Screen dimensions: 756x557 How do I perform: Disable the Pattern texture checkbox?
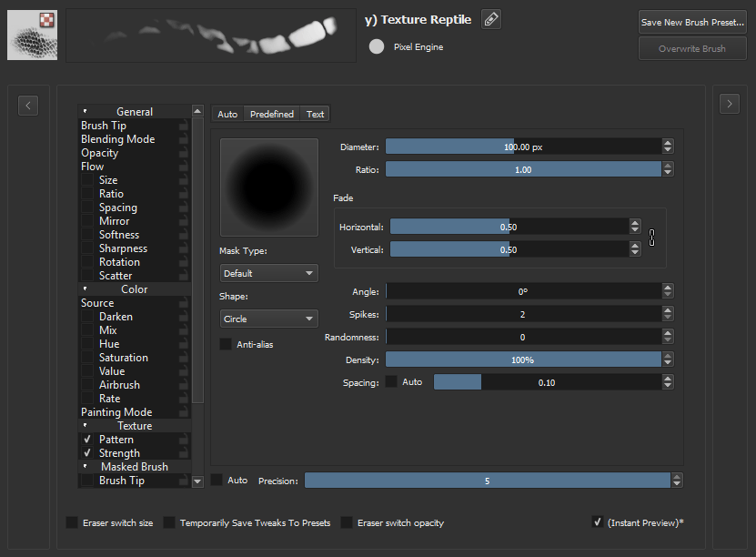[87, 439]
